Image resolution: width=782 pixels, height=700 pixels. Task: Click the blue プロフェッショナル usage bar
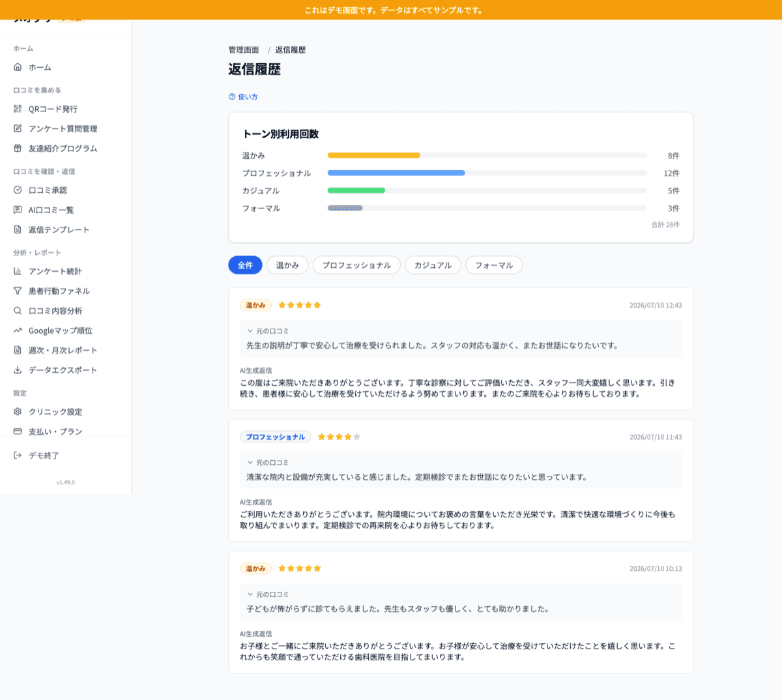(x=396, y=173)
